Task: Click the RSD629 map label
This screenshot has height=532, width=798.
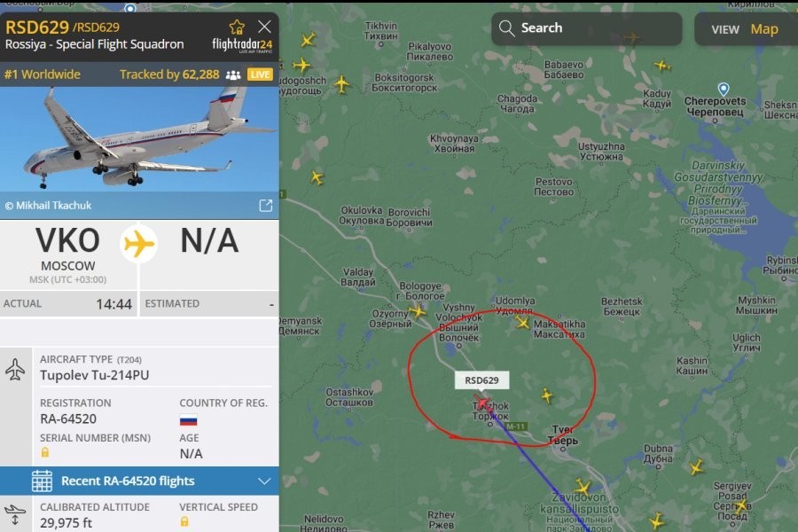Action: click(481, 380)
